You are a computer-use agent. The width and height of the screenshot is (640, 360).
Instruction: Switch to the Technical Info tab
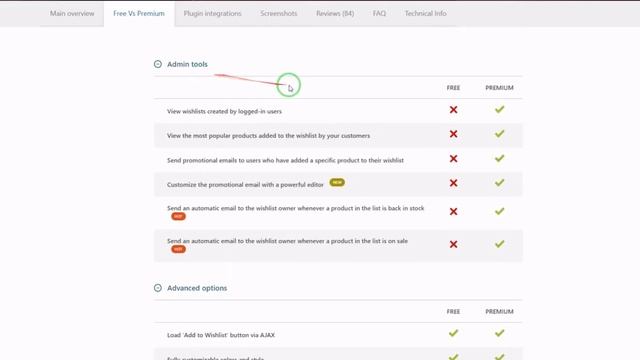[425, 13]
